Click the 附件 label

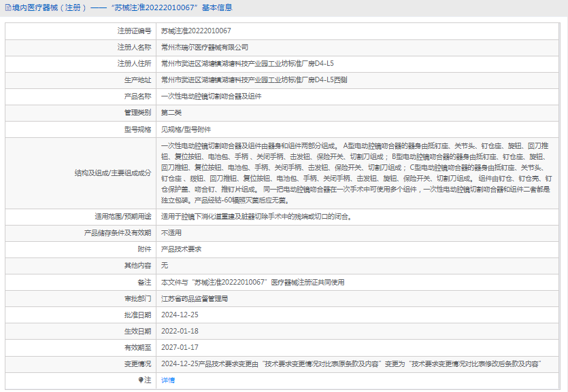(144, 249)
